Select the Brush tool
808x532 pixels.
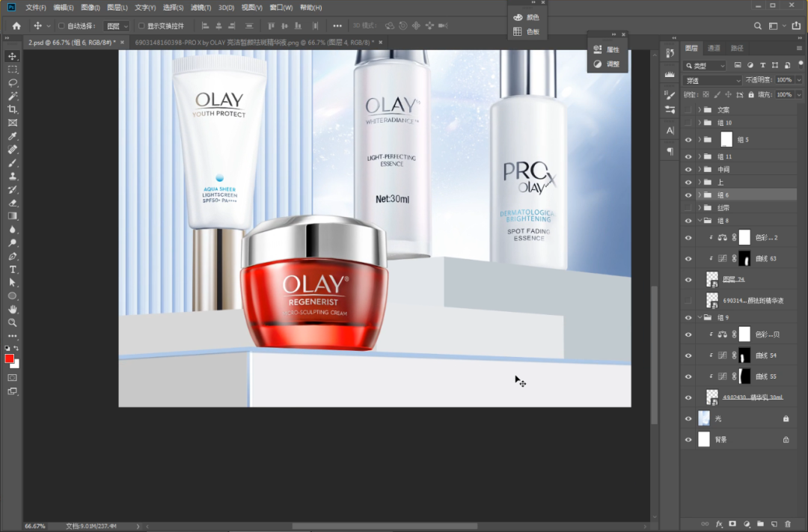[x=13, y=163]
